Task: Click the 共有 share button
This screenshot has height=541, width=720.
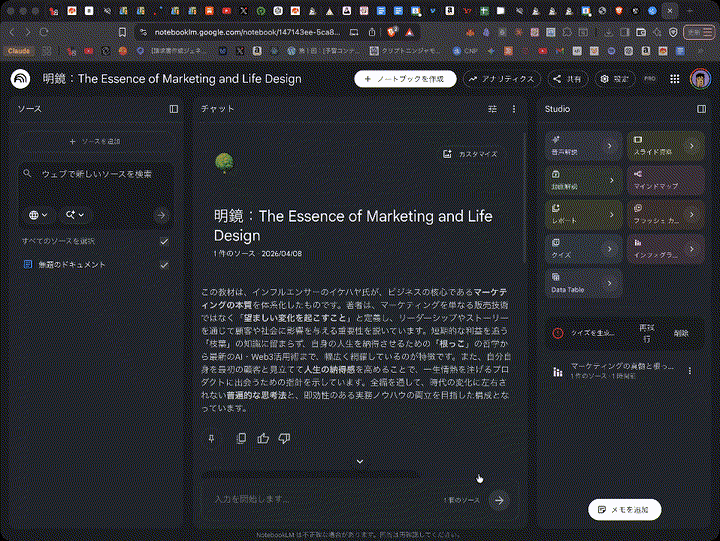Action: click(567, 79)
